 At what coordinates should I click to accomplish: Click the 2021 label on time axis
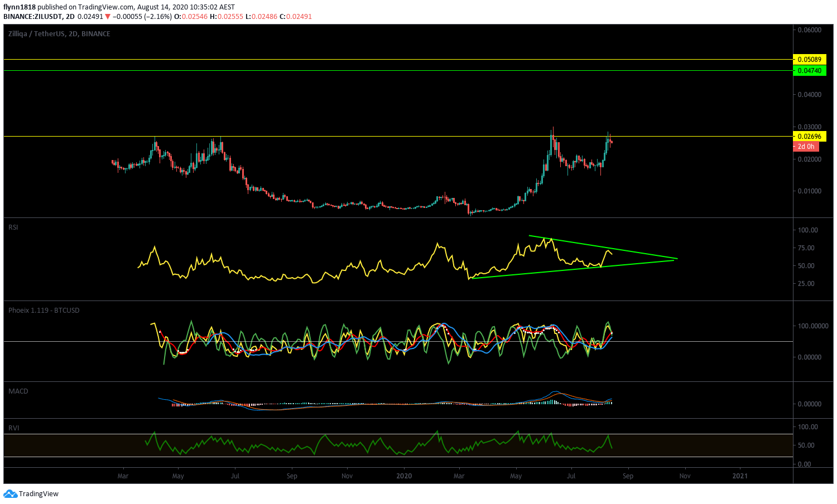pyautogui.click(x=740, y=476)
